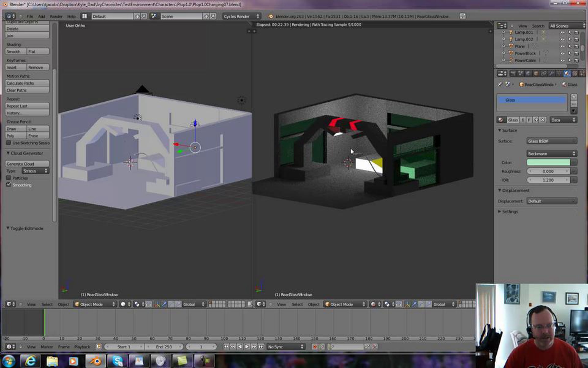Viewport: 588px width, 368px height.
Task: Expand the Settings panel
Action: pyautogui.click(x=510, y=211)
